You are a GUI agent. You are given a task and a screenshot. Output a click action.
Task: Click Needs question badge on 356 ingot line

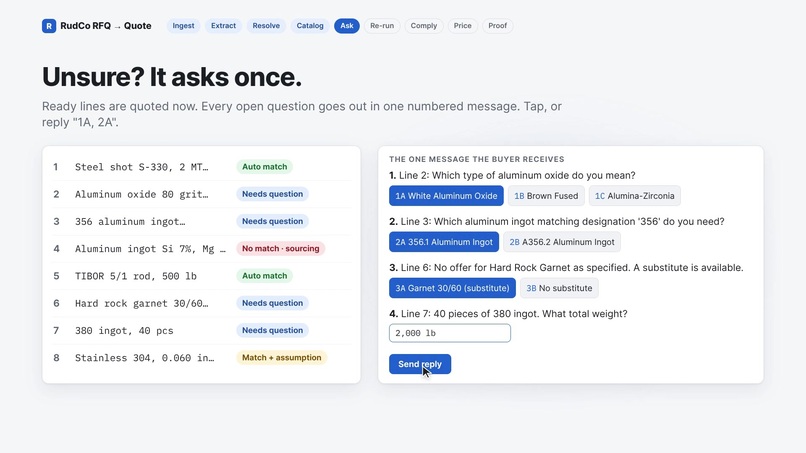tap(272, 221)
